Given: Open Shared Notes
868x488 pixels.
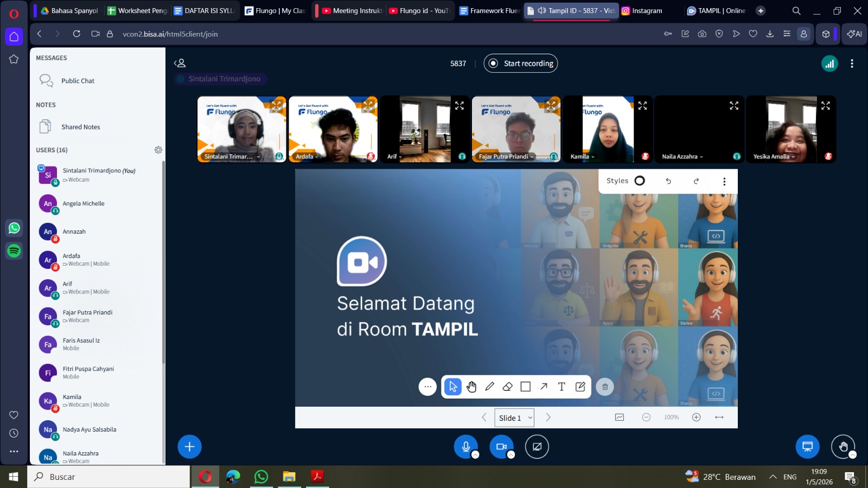Looking at the screenshot, I should 98,127.
